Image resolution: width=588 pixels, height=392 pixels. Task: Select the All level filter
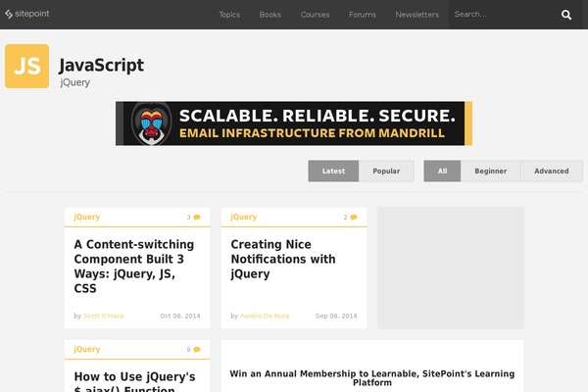(x=442, y=171)
